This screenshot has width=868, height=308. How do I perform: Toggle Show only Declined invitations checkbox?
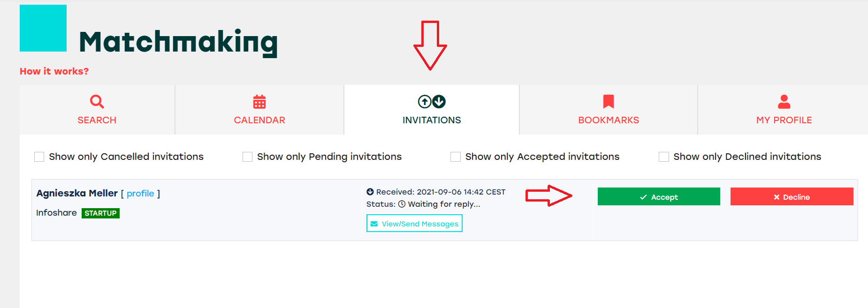[x=663, y=157]
